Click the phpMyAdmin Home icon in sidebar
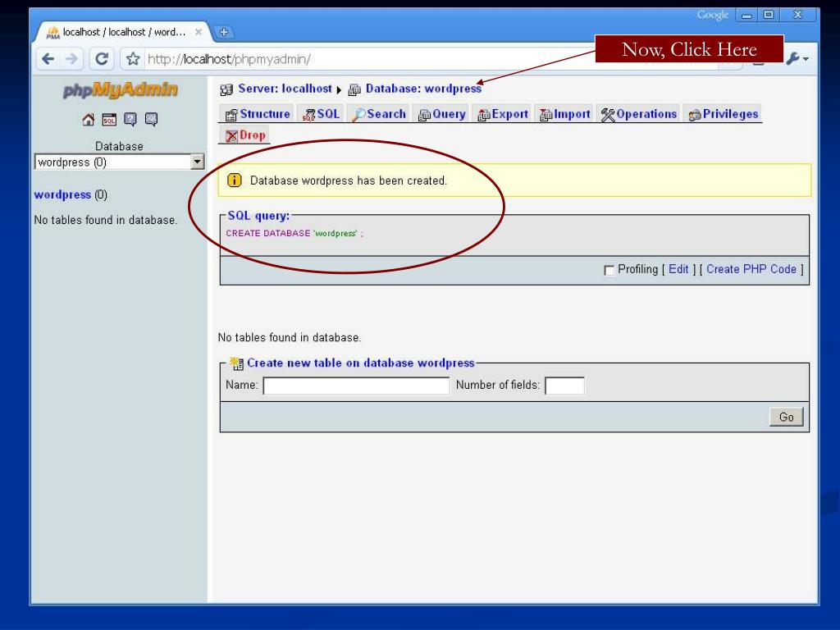The width and height of the screenshot is (840, 630). click(89, 120)
